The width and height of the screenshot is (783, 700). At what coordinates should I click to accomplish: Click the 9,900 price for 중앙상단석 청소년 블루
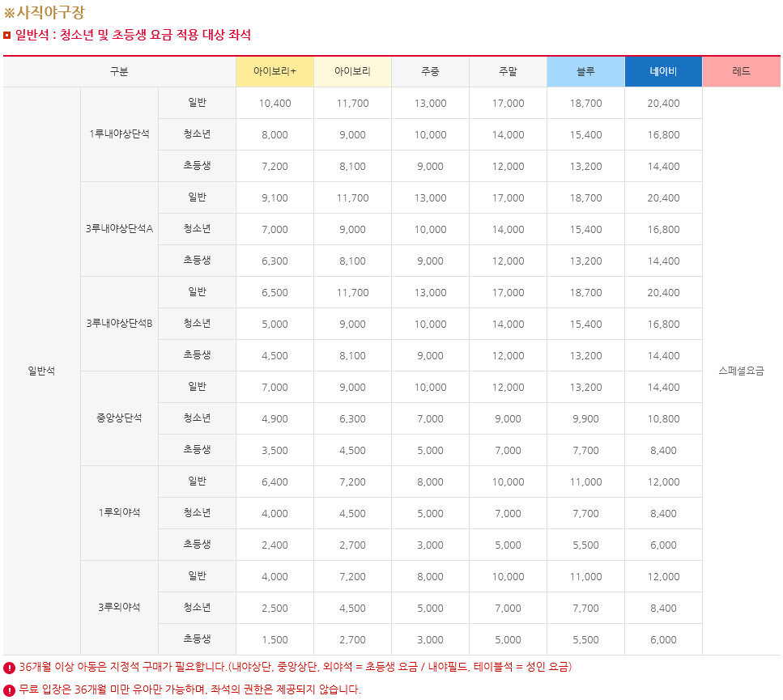[x=585, y=419]
